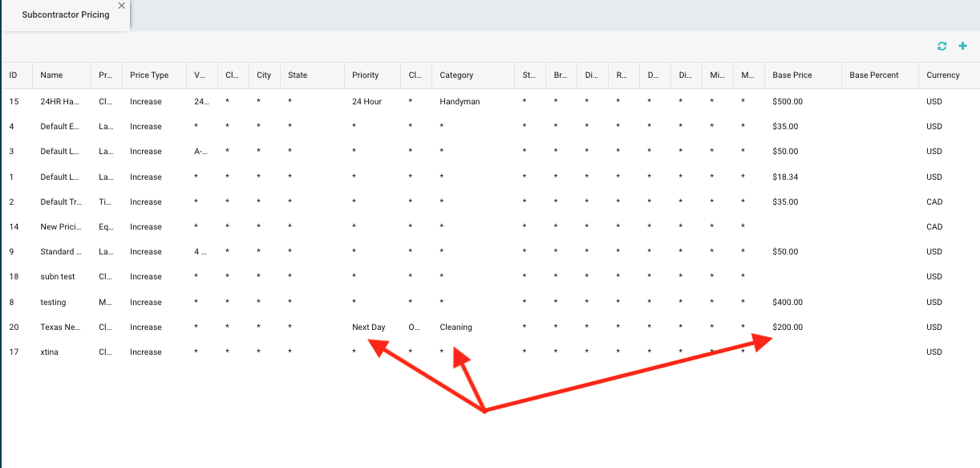Screen dimensions: 980x468
Task: Click the $18.34 base price cell
Action: click(785, 177)
